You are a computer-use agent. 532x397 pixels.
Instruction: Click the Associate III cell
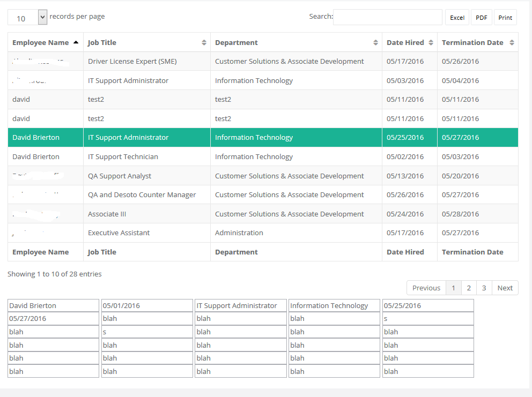click(147, 214)
